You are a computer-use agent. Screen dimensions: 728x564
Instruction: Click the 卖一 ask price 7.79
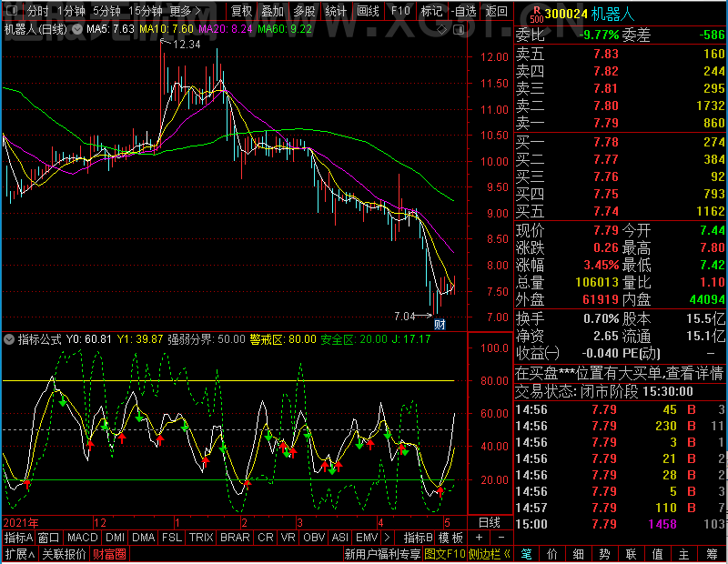pyautogui.click(x=606, y=123)
